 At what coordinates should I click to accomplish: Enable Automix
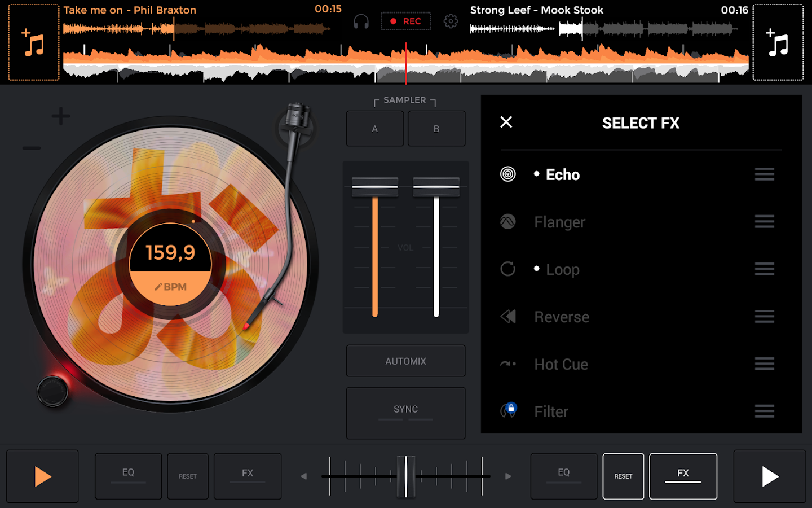pyautogui.click(x=406, y=361)
